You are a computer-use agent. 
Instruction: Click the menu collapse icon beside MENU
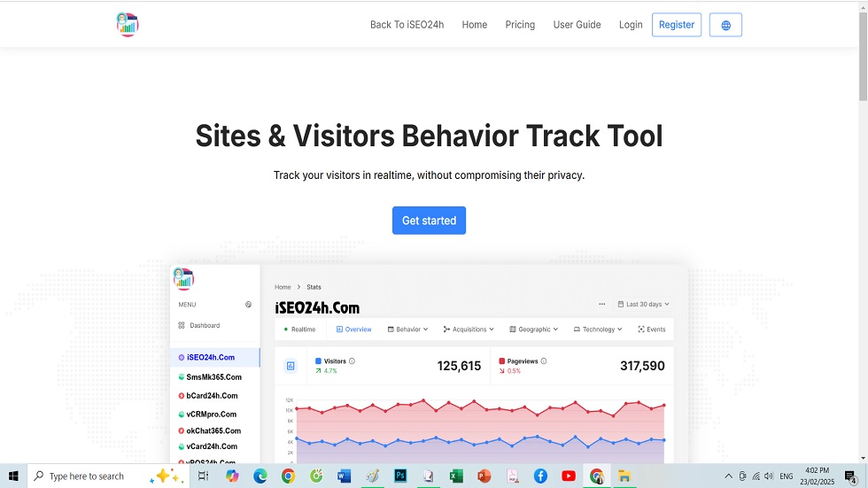248,305
